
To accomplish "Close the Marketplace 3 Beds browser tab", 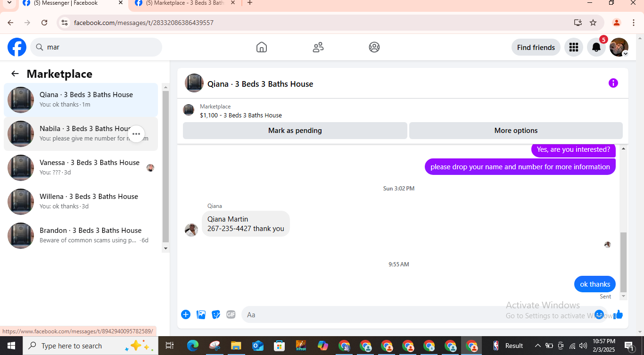I will point(233,3).
